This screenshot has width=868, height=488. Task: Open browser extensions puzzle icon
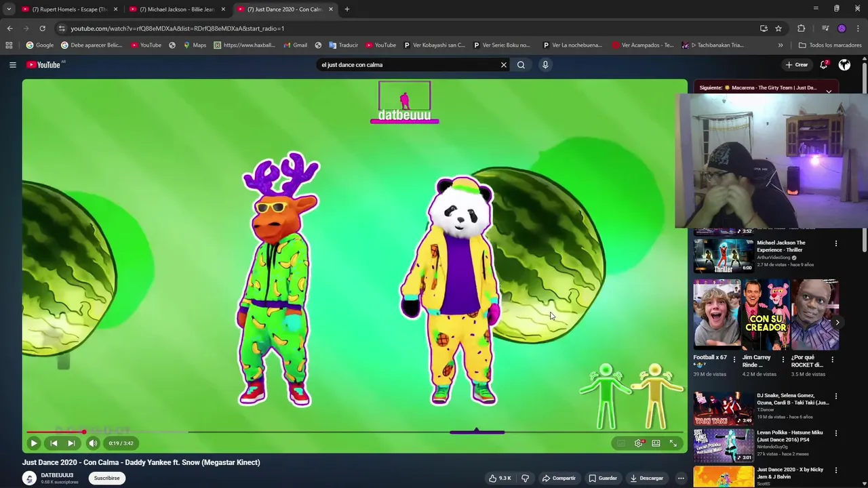802,28
